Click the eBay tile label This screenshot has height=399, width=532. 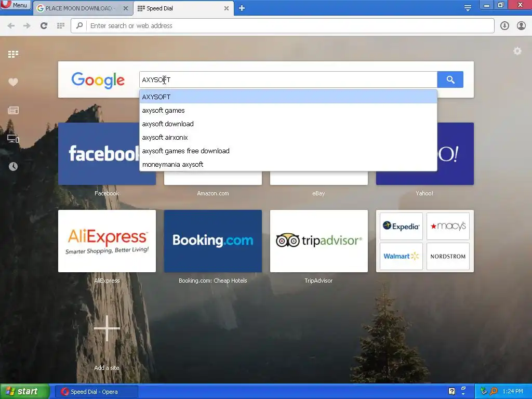pyautogui.click(x=318, y=193)
